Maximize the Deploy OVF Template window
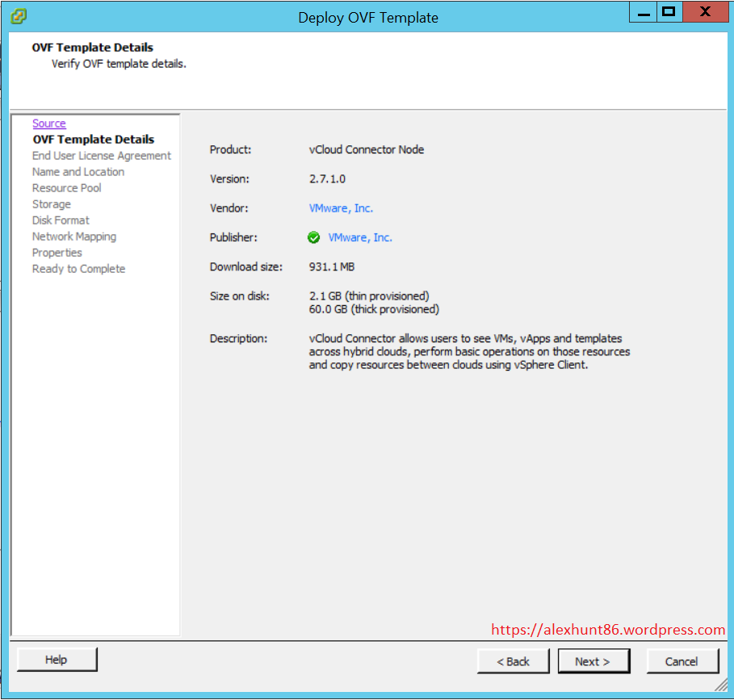 [669, 12]
